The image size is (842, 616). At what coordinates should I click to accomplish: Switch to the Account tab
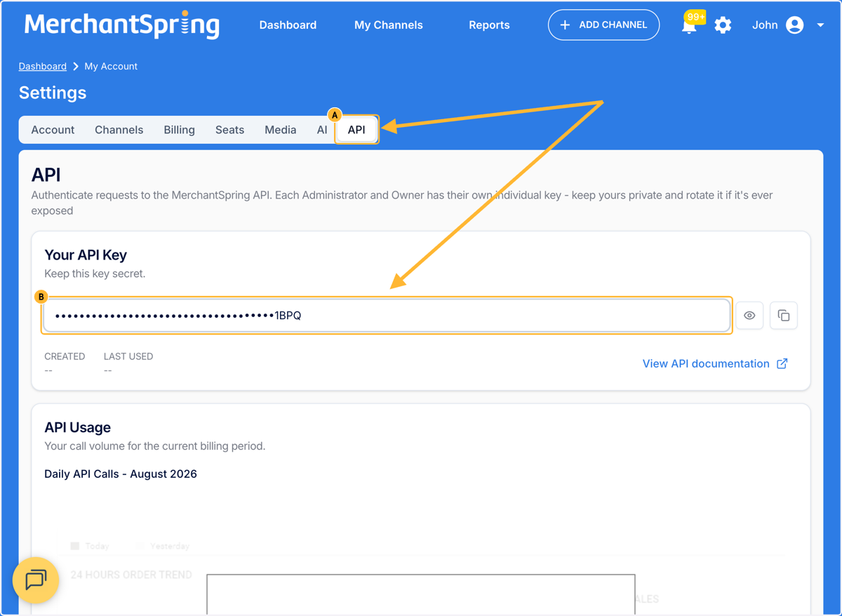(x=53, y=130)
